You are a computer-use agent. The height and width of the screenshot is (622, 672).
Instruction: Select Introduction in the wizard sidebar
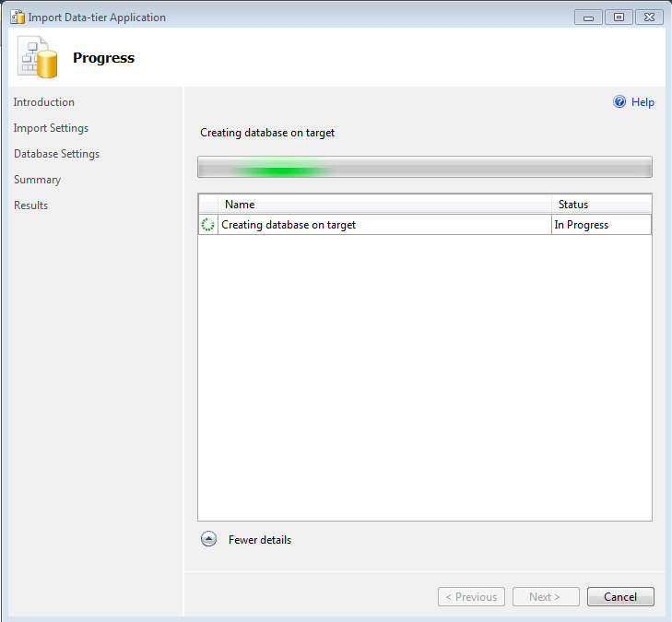(x=44, y=102)
